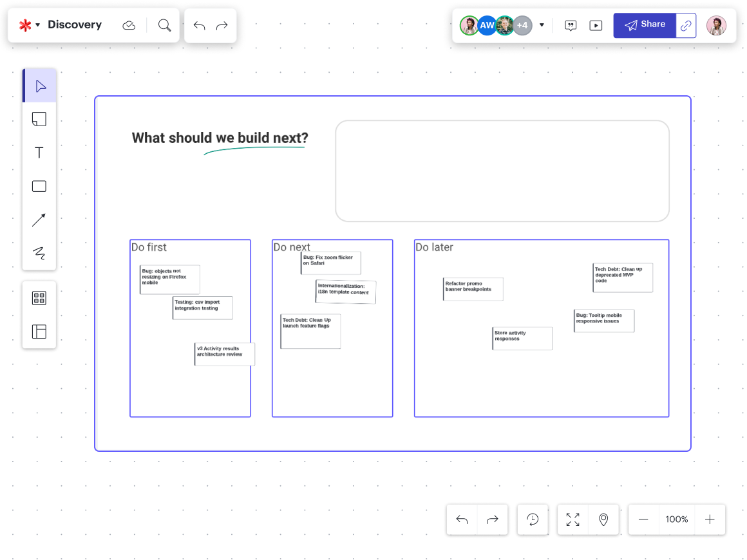Open version history clock icon
The width and height of the screenshot is (747, 560).
(533, 519)
